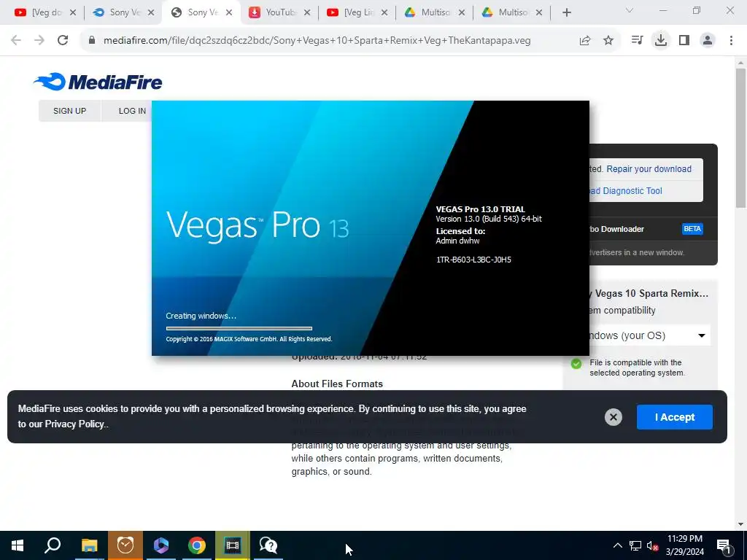Click the green compatibility checkmark icon
747x560 pixels.
[576, 364]
